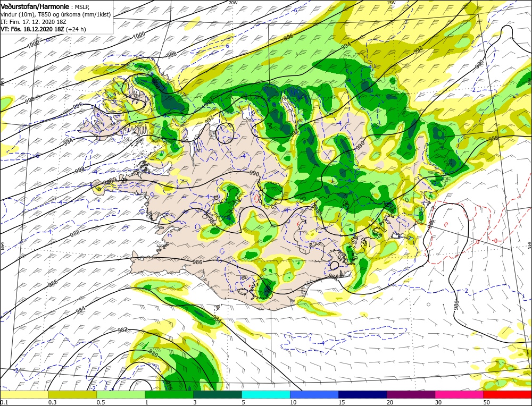Click the 20W longitude label

[233, 3]
